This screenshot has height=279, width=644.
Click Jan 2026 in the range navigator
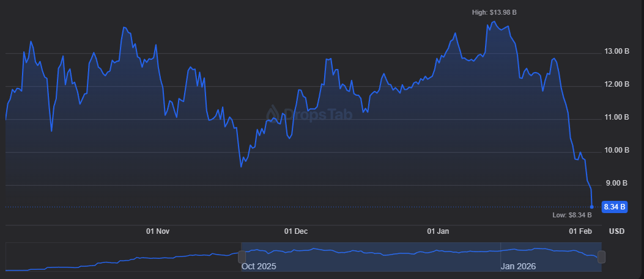coord(517,266)
